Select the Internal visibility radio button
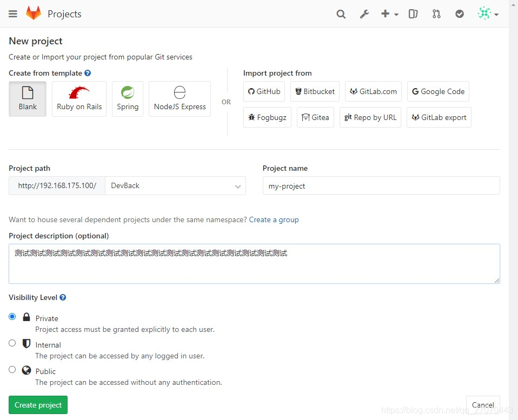Screen dimensions: 518x420 (x=12, y=343)
